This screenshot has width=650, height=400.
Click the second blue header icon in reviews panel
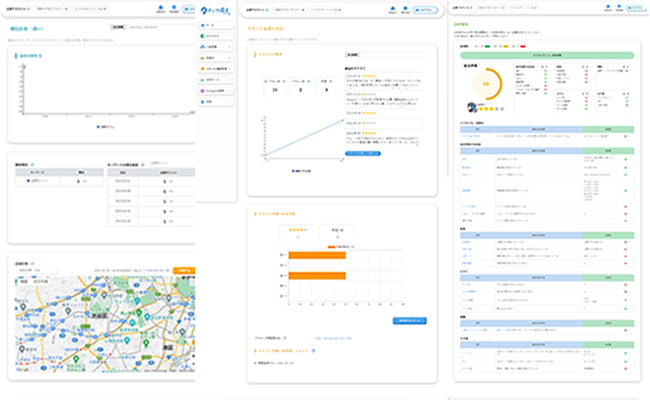coord(405,8)
